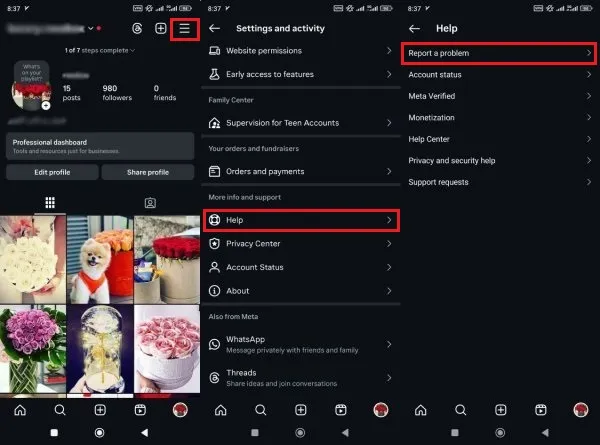Tap the About info icon
Image resolution: width=600 pixels, height=445 pixels.
point(214,291)
